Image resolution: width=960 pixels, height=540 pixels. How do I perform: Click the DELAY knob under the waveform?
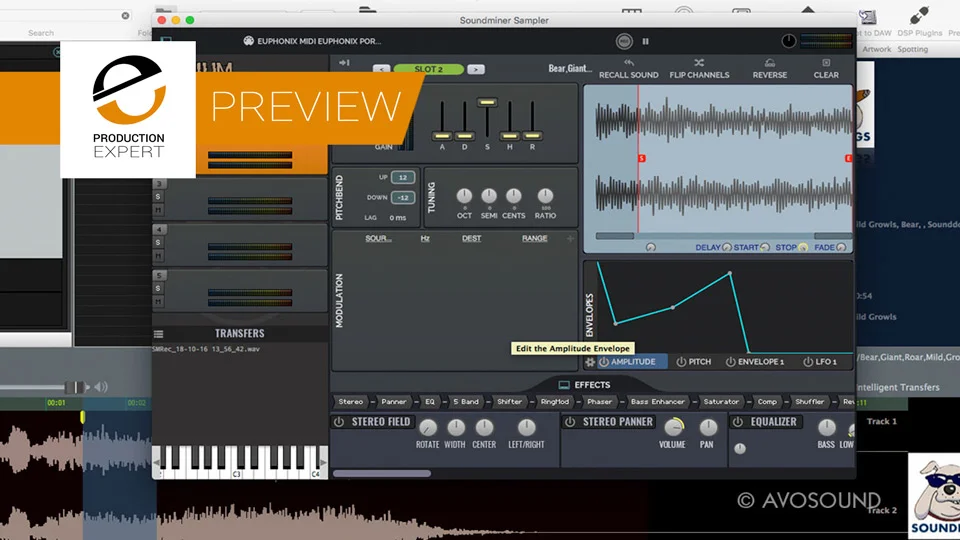[726, 247]
